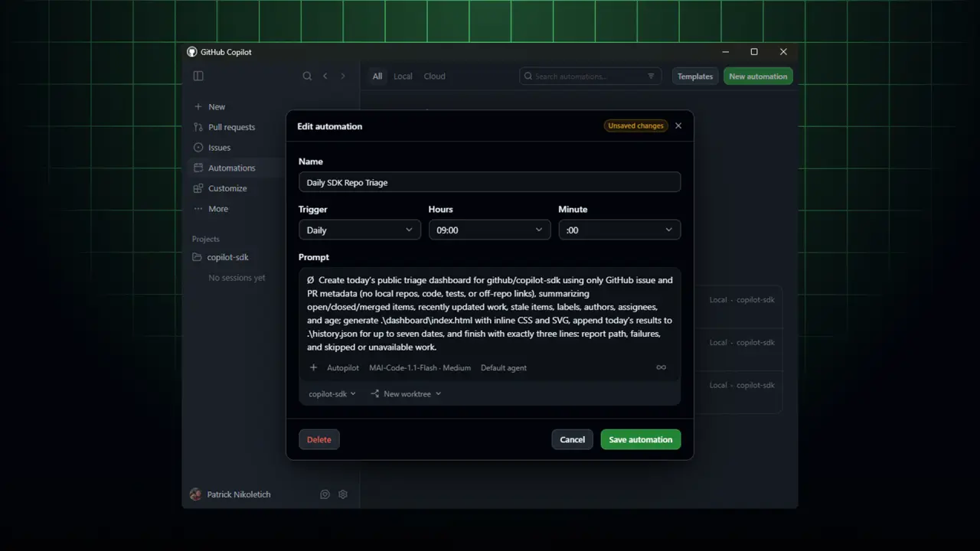Open the search magnifier icon in sidebar
The height and width of the screenshot is (551, 980).
[x=307, y=76]
